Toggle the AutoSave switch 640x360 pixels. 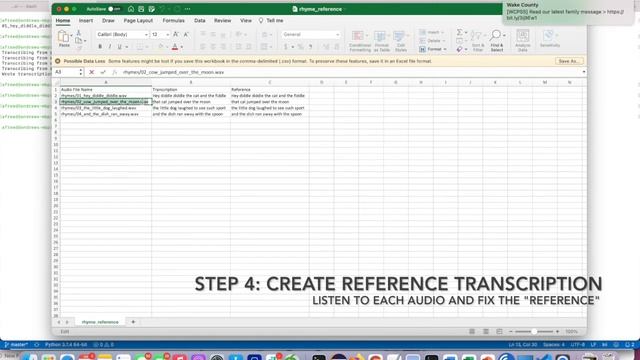114,9
